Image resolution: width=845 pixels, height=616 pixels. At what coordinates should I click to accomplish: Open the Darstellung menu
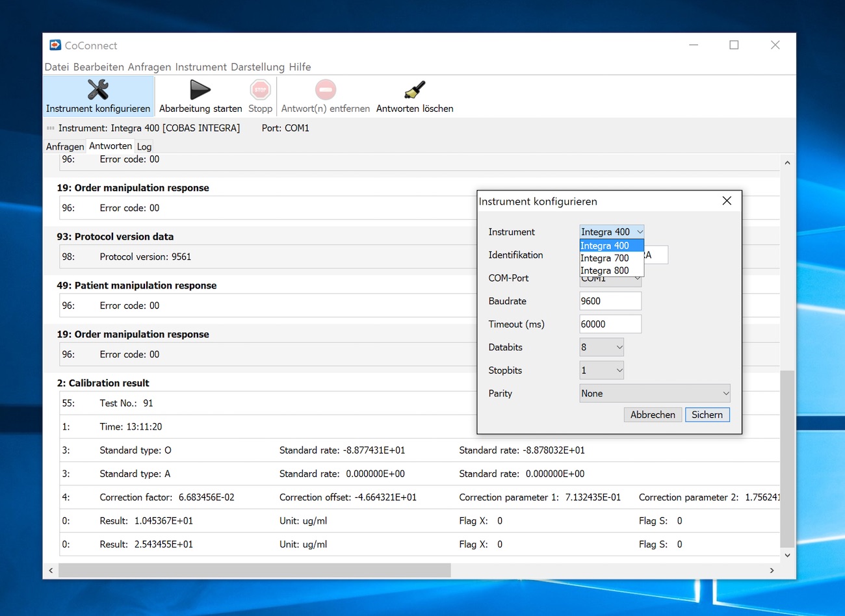click(257, 67)
